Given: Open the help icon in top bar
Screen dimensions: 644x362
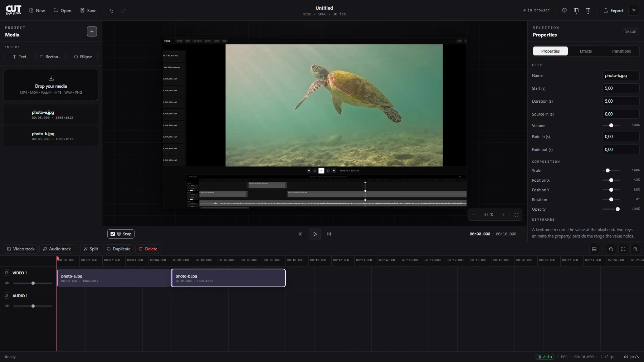Looking at the screenshot, I should click(x=564, y=10).
